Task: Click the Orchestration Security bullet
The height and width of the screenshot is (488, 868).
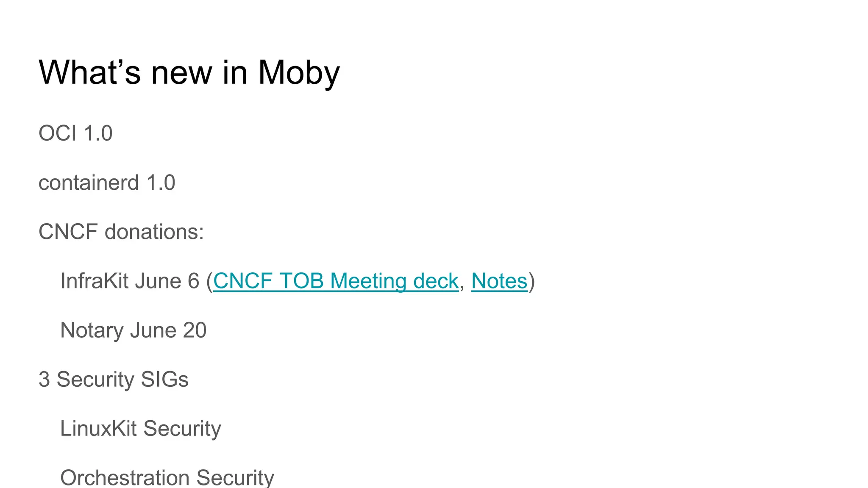Action: point(167,478)
